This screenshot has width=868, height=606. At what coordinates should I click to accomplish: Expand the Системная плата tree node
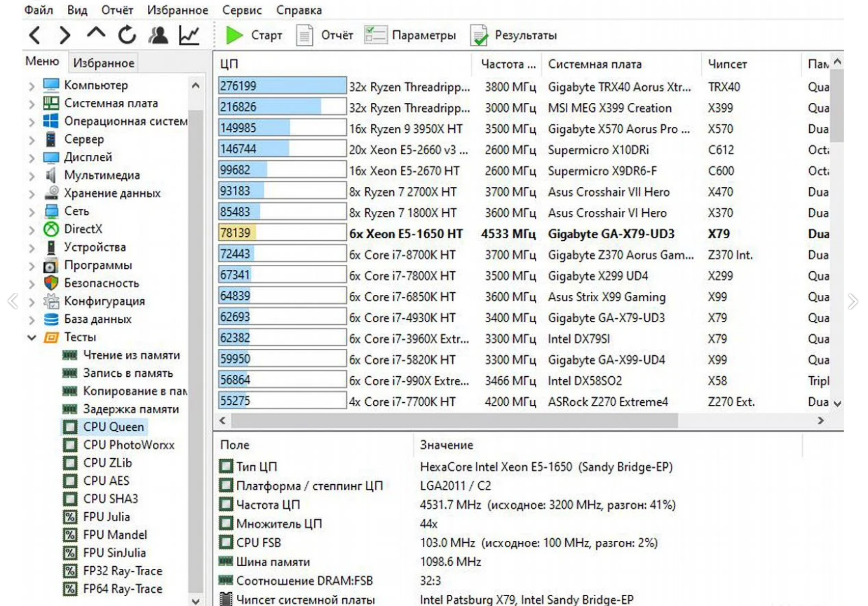(x=32, y=104)
